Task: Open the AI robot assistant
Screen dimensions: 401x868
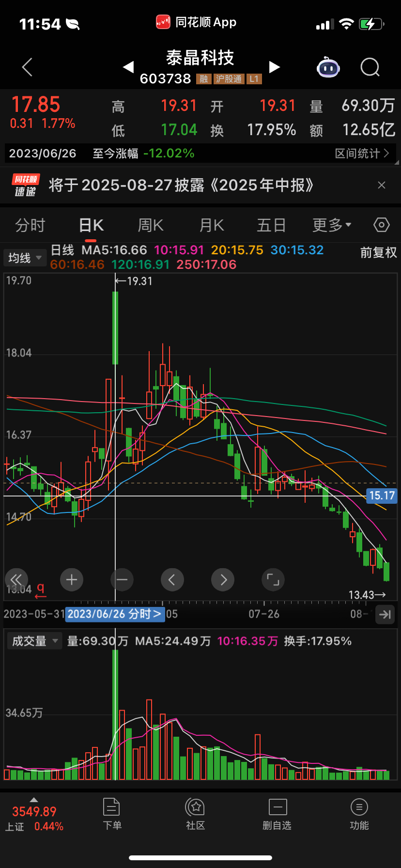Action: (x=328, y=67)
